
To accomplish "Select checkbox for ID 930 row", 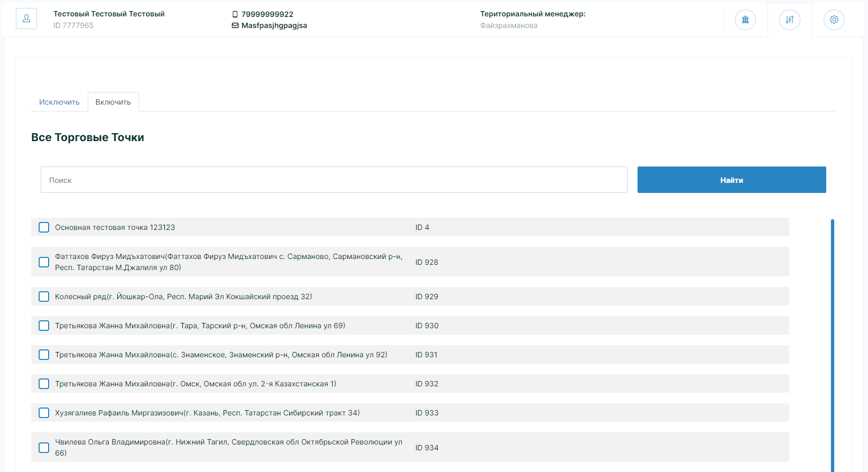I will point(44,326).
